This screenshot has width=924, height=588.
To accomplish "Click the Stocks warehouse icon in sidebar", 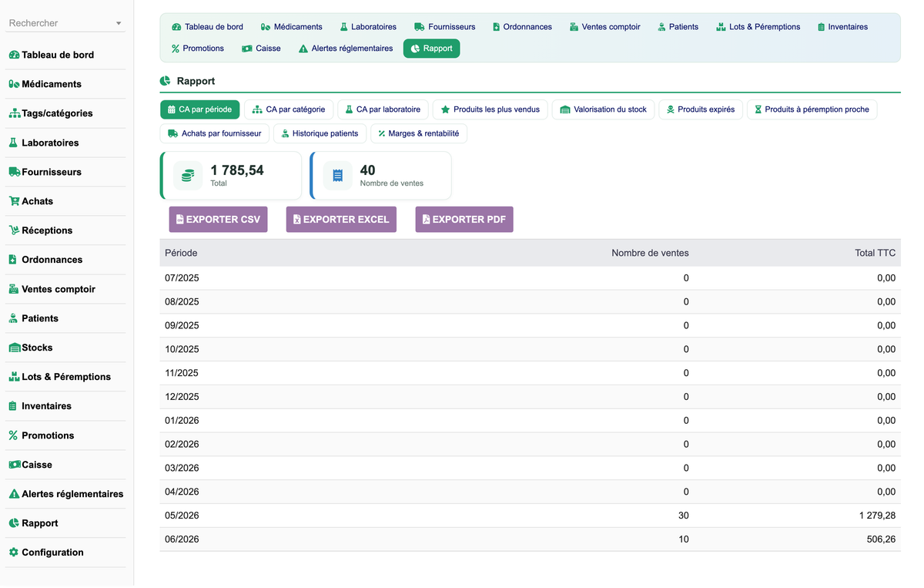I will click(x=15, y=348).
